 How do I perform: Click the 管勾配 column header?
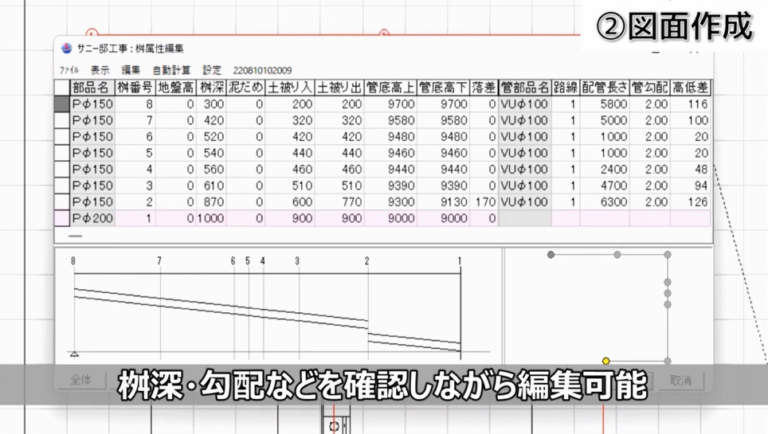(649, 88)
